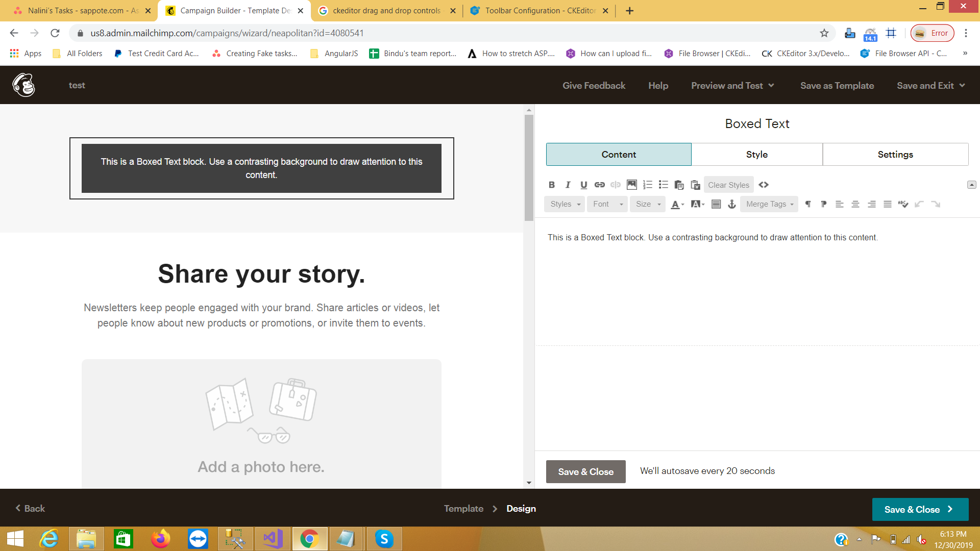Click the gray Save & Close button
980x551 pixels.
point(585,472)
